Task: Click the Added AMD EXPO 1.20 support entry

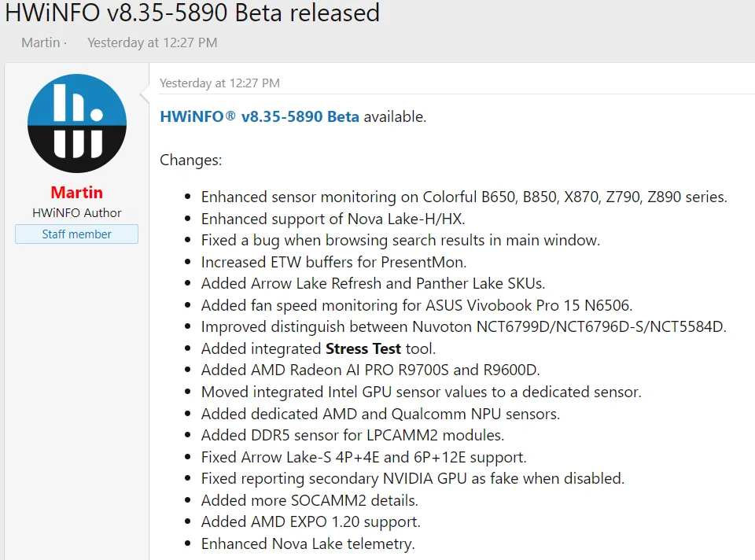Action: tap(311, 521)
